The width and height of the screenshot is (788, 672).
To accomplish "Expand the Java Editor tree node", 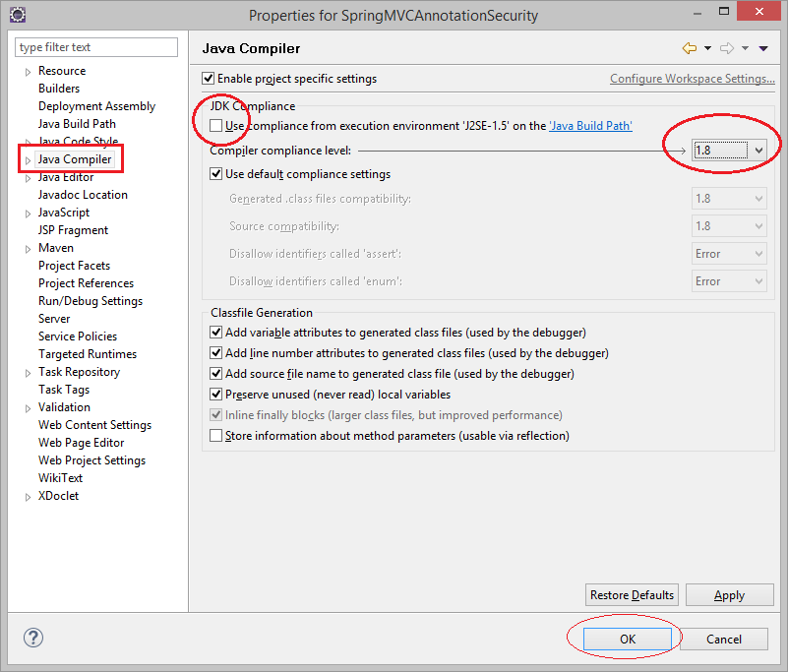I will point(29,178).
